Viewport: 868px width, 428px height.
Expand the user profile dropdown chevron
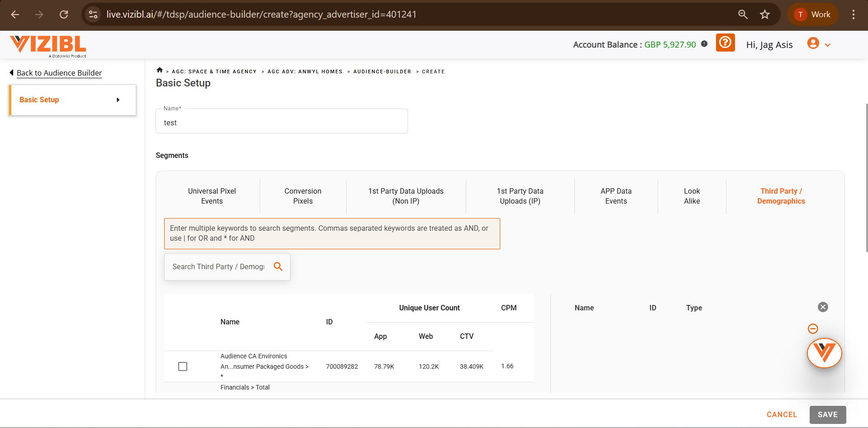tap(828, 45)
